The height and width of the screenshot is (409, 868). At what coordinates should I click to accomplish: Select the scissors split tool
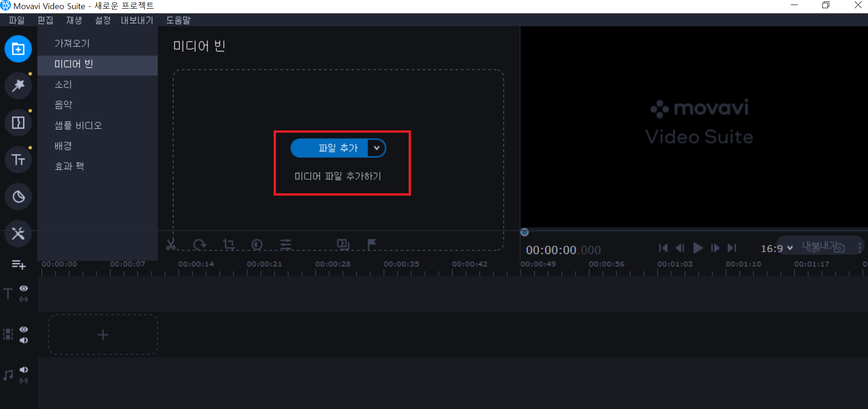click(x=171, y=244)
